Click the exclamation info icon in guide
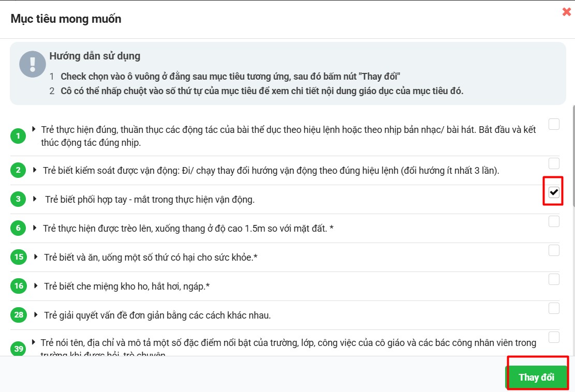The width and height of the screenshot is (575, 392). (x=33, y=64)
